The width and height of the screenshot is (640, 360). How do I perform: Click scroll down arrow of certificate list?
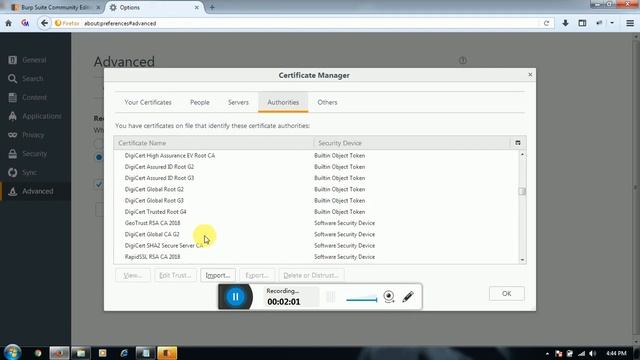[522, 260]
